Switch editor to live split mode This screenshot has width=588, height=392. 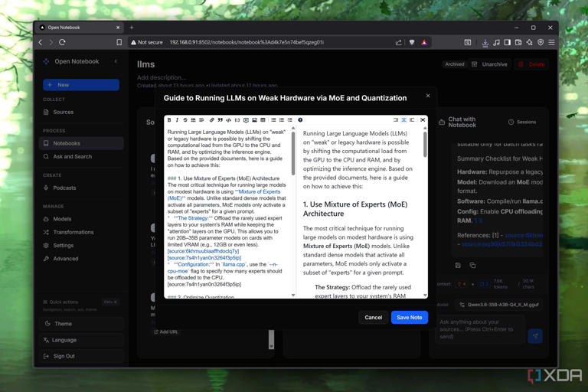pos(404,120)
